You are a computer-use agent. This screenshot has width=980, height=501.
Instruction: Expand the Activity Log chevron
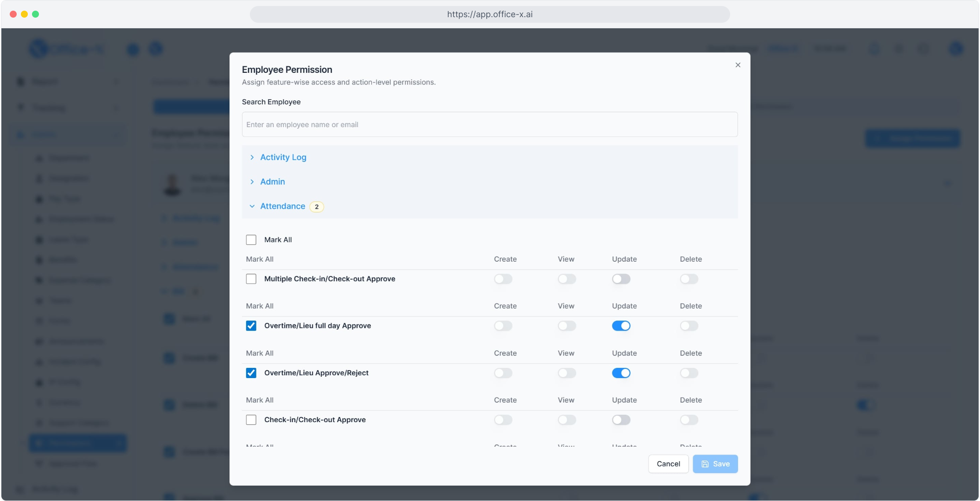252,157
